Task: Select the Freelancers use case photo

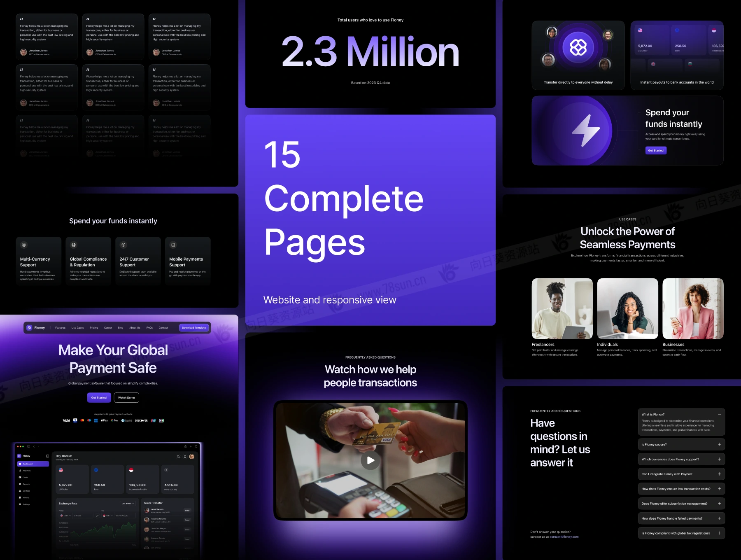Action: (x=562, y=309)
